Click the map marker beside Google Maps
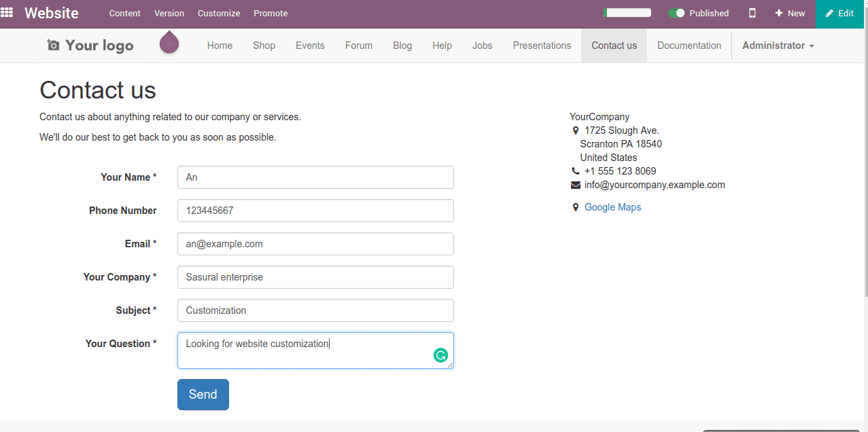The image size is (868, 432). [576, 208]
